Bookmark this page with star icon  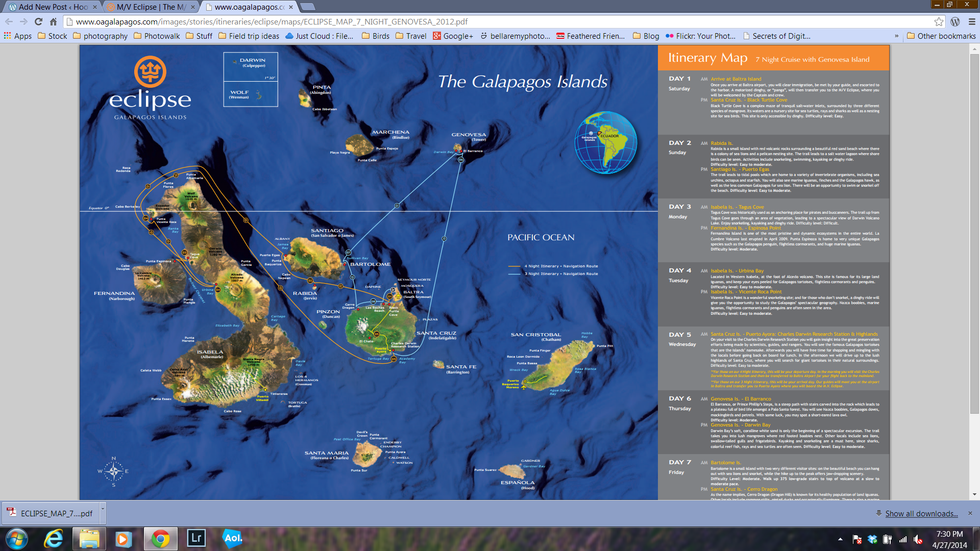click(939, 21)
